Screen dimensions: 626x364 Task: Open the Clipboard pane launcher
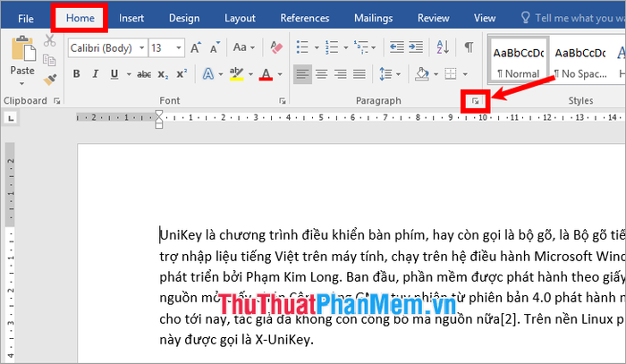tap(56, 101)
